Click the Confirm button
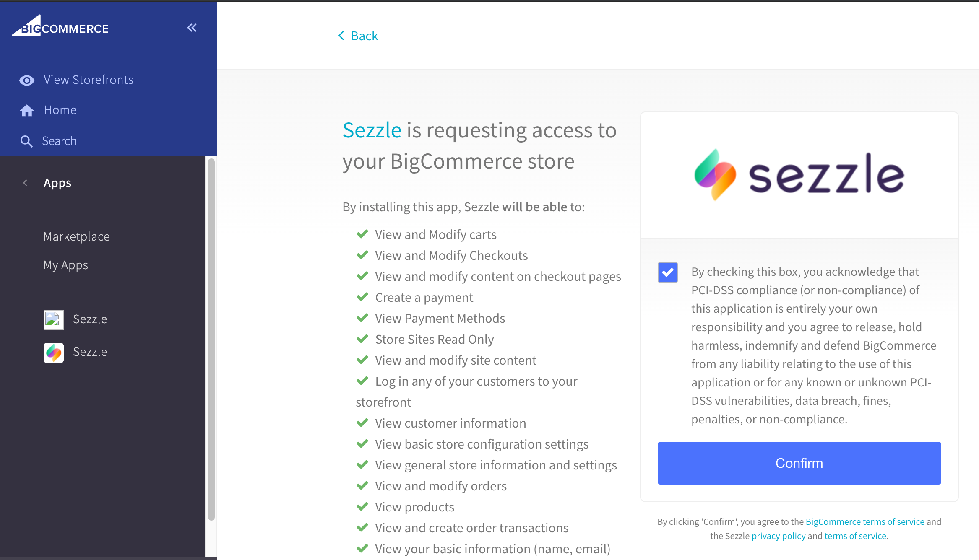This screenshot has height=560, width=979. point(798,463)
